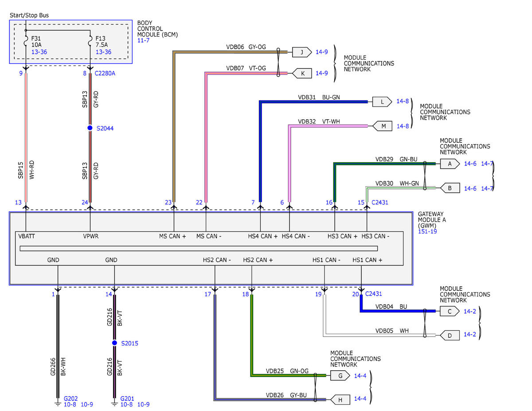
Task: Click wire label VDB07 VT-OG
Action: (x=246, y=68)
